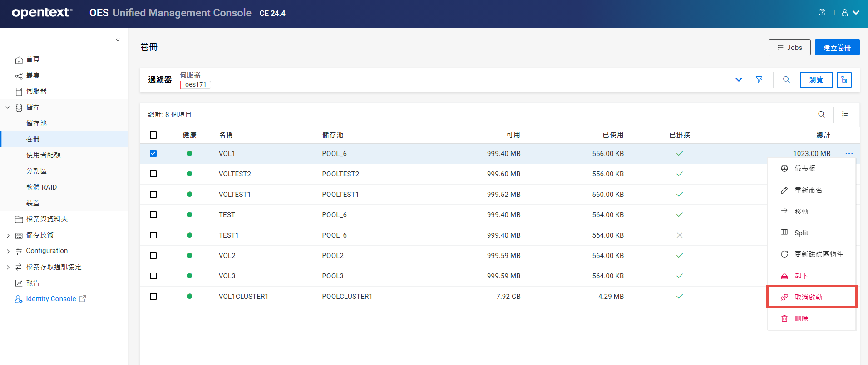Expand the Configuration tree node

point(8,251)
